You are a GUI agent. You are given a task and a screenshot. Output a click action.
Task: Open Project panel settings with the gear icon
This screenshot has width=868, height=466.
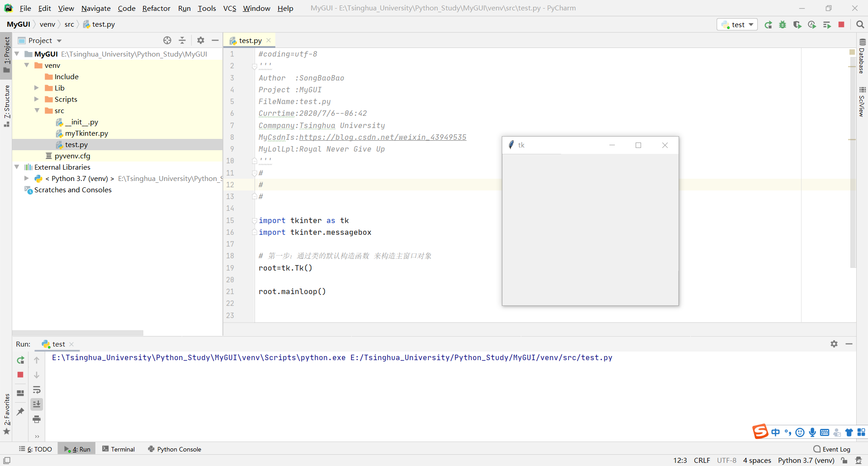click(x=200, y=40)
